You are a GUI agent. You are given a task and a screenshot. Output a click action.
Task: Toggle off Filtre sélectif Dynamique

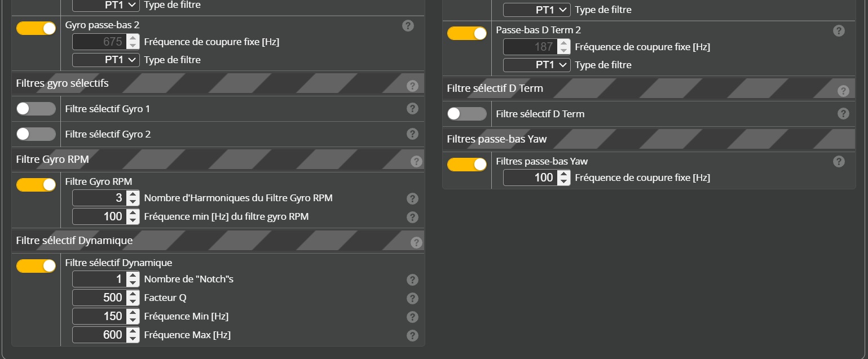point(36,266)
